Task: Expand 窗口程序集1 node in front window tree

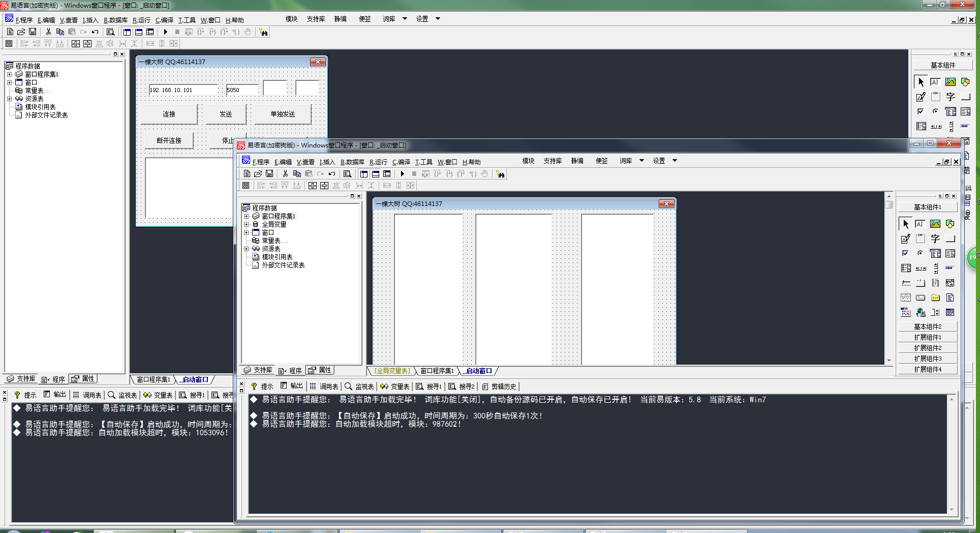Action: (x=247, y=216)
